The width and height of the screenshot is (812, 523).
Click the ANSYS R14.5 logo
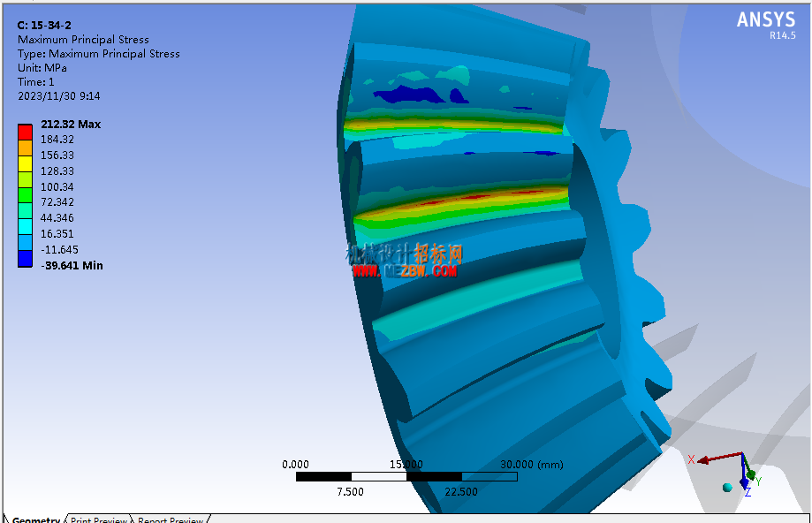tap(766, 25)
